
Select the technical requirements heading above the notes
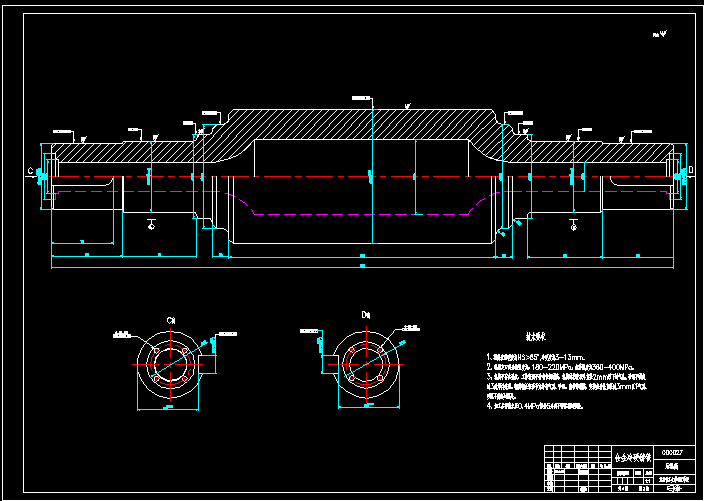[x=536, y=336]
